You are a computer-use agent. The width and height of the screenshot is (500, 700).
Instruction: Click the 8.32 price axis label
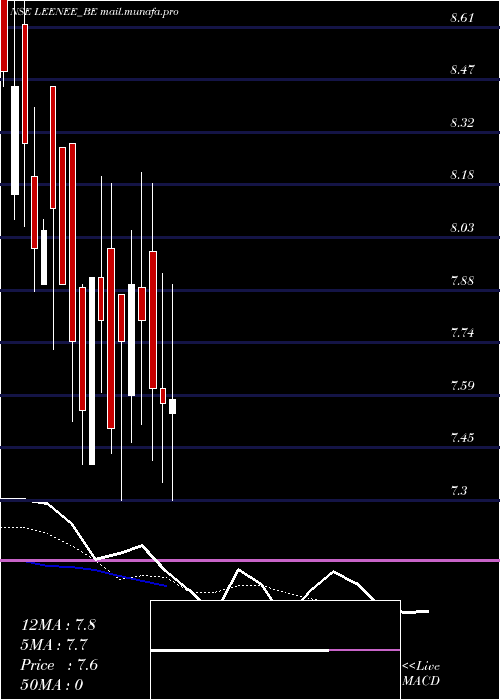[462, 122]
